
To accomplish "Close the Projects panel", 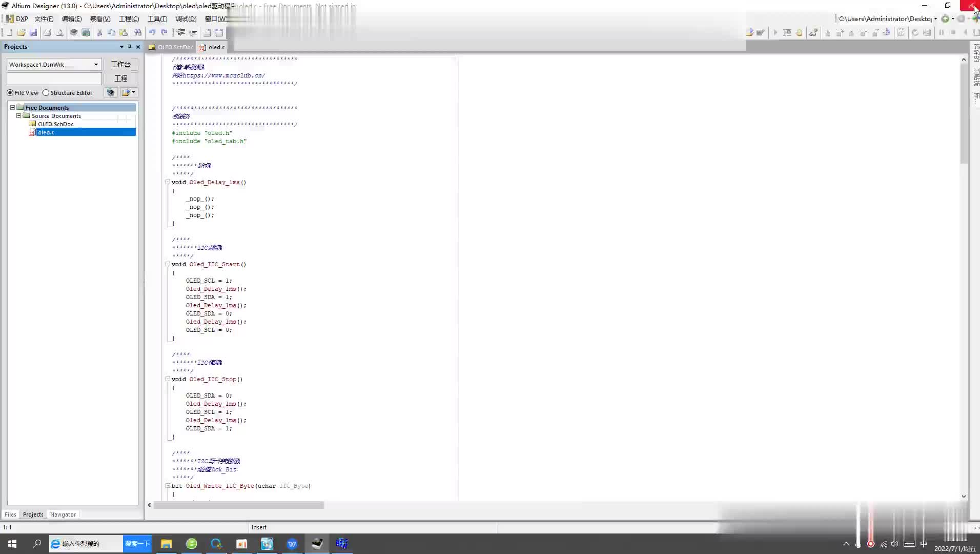I will click(138, 47).
